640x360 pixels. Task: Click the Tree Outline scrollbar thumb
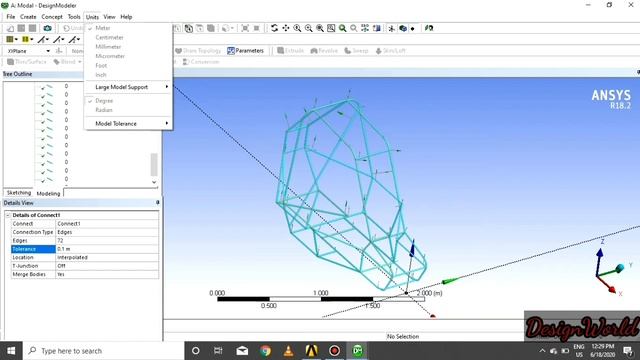pyautogui.click(x=154, y=164)
